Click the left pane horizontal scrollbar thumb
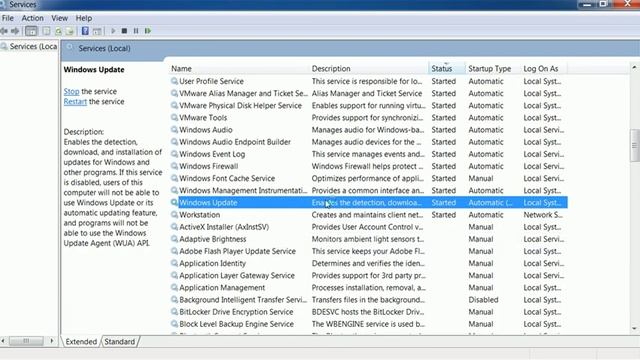The width and height of the screenshot is (640, 360). pyautogui.click(x=26, y=340)
